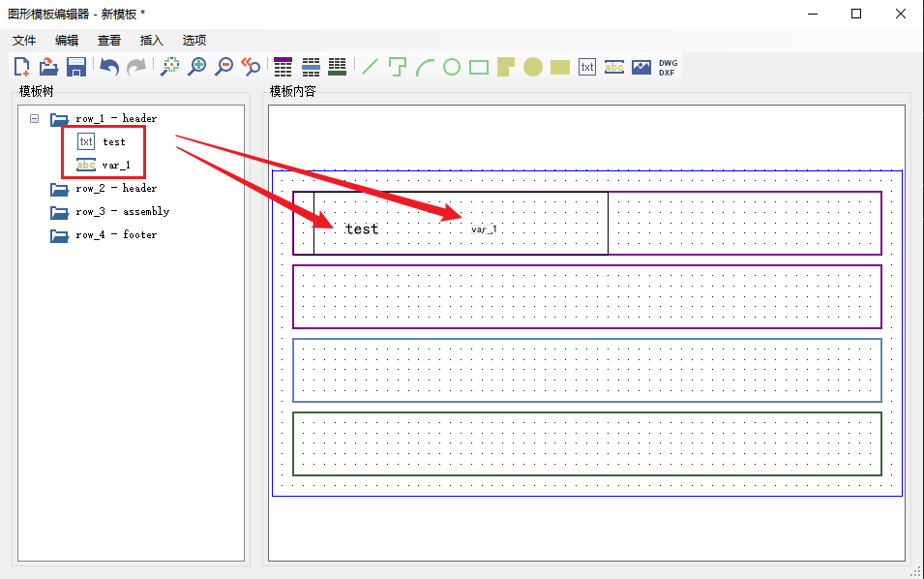Click the var_1 field on the canvas
This screenshot has width=924, height=579.
click(x=484, y=229)
